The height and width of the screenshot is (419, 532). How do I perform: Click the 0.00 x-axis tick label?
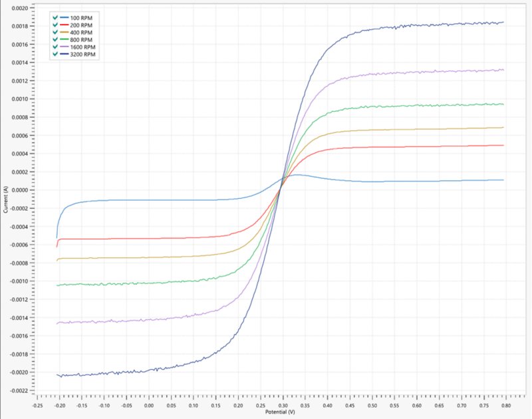click(149, 406)
